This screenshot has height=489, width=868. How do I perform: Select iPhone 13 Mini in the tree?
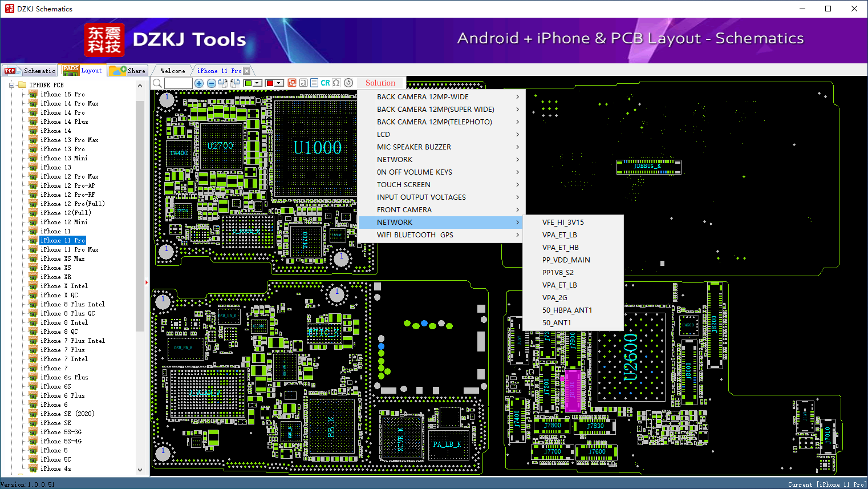pos(64,158)
